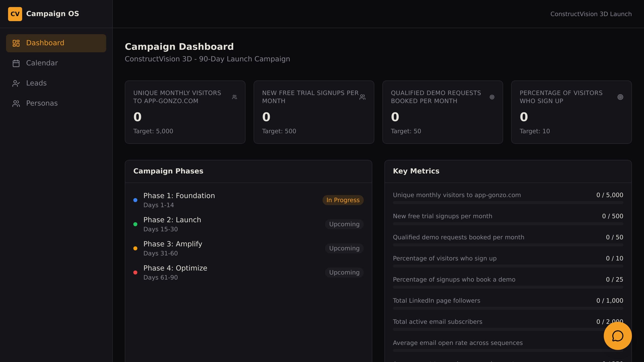The width and height of the screenshot is (644, 362).
Task: Click the Phase 3: Amplify title
Action: (x=173, y=244)
